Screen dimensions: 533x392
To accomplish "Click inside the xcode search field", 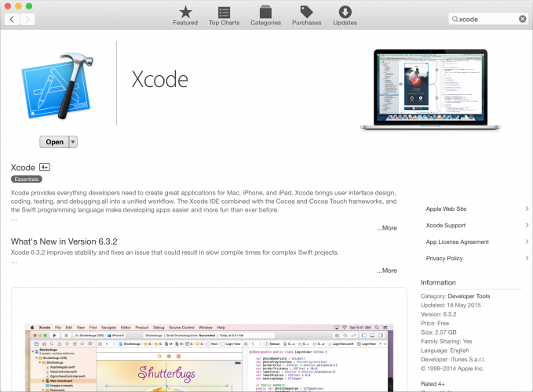I will (487, 19).
